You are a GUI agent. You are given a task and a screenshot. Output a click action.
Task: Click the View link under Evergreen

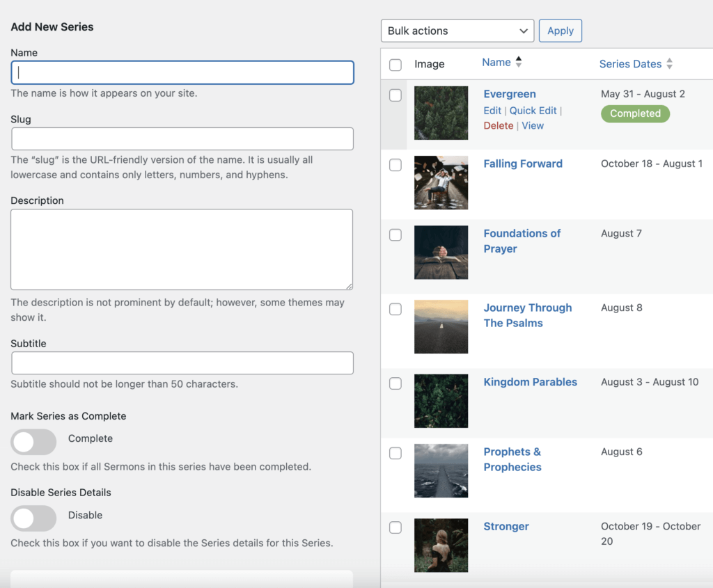pyautogui.click(x=533, y=126)
